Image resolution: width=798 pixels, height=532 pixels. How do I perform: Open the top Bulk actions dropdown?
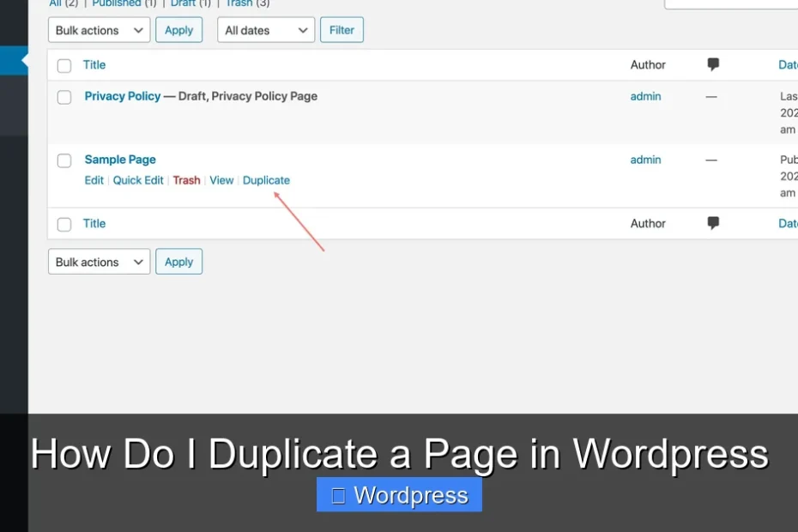(100, 30)
